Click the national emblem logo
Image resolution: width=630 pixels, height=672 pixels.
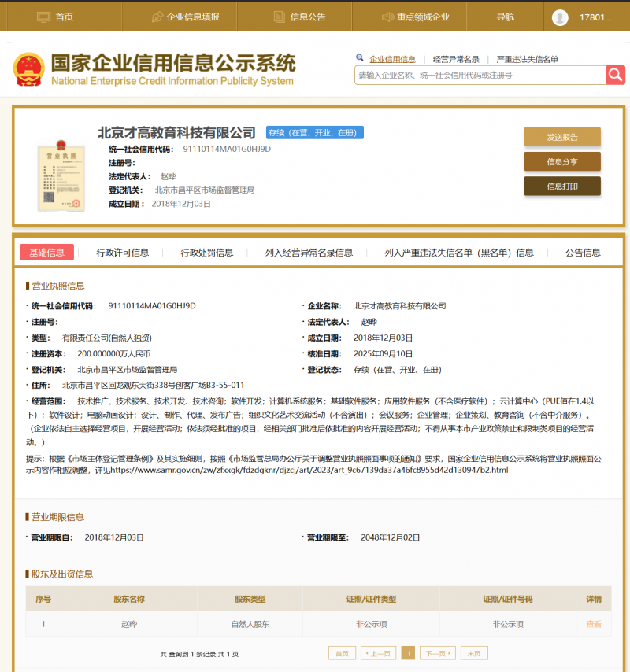pos(28,70)
